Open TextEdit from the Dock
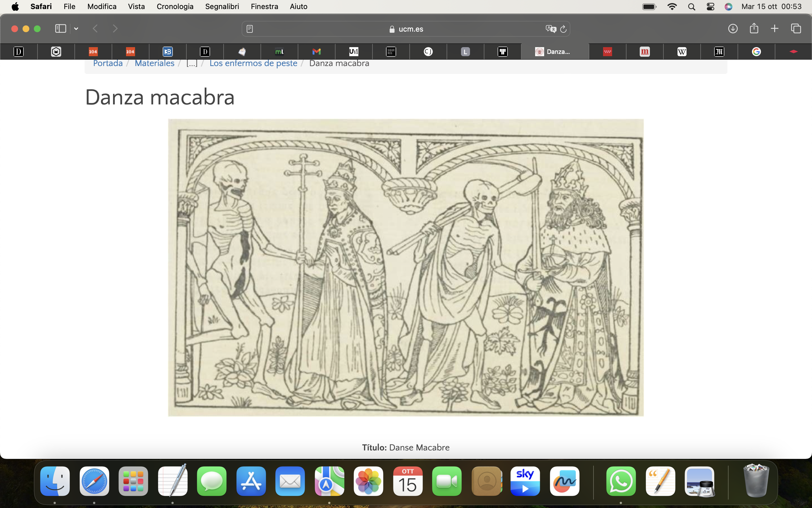This screenshot has width=812, height=508. 173,481
